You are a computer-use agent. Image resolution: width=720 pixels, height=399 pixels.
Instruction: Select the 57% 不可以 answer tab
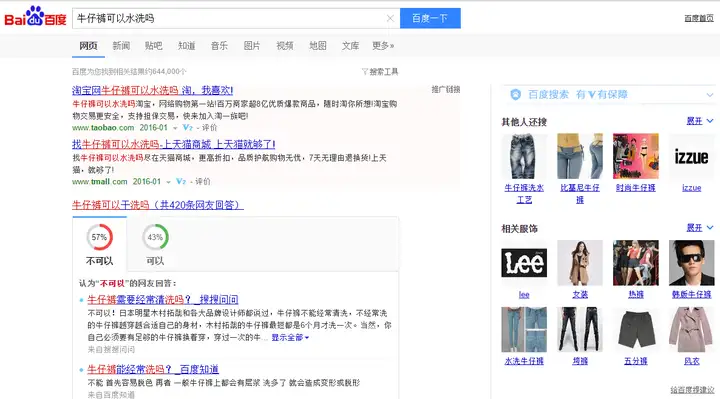click(x=100, y=243)
